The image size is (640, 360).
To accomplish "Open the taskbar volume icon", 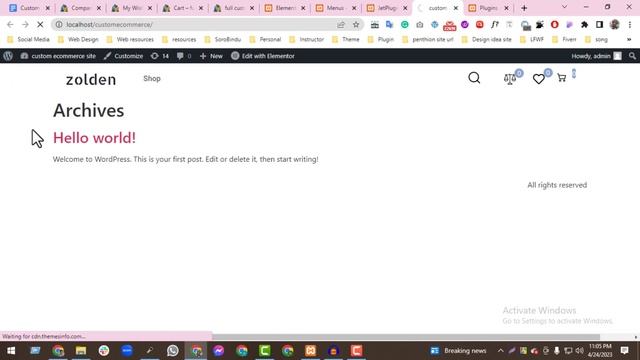I will click(x=579, y=351).
